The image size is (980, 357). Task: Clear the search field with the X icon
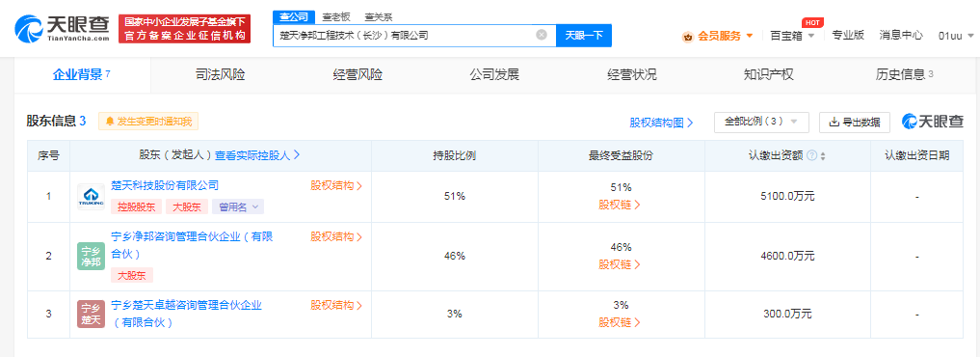click(542, 35)
